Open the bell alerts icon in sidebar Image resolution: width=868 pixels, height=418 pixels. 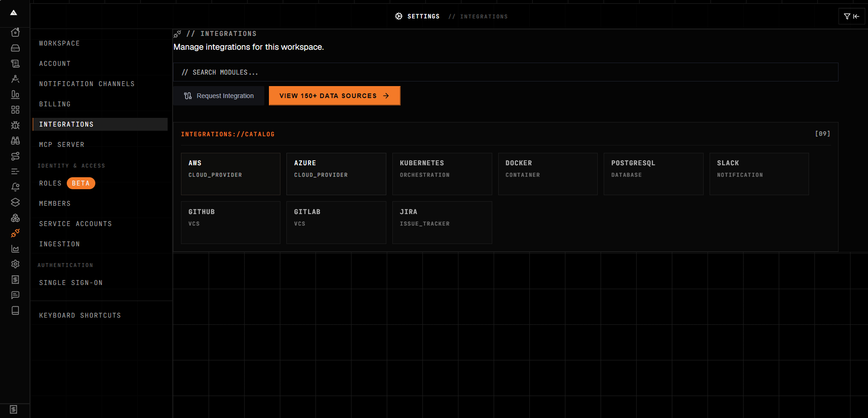15,187
